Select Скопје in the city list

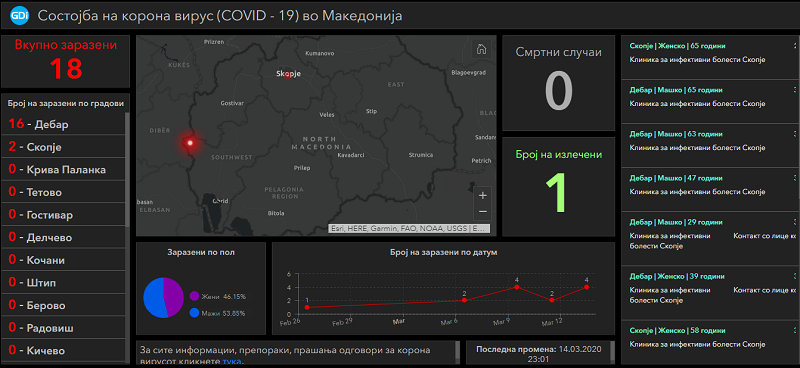coord(63,147)
